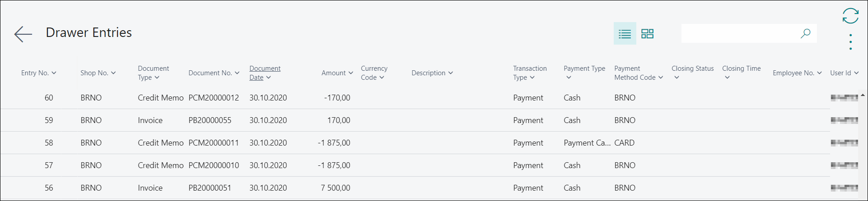Click the scrollbar up arrow
868x201 pixels.
coord(863,96)
